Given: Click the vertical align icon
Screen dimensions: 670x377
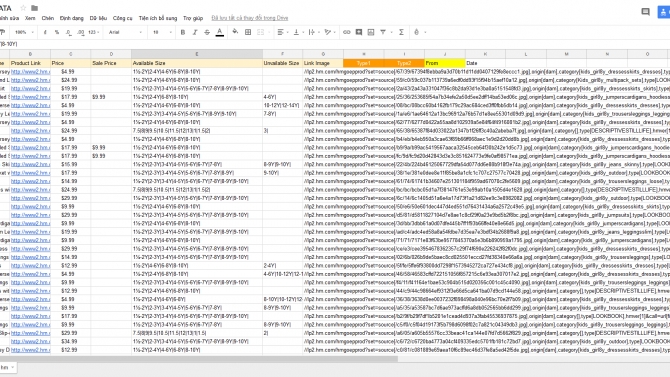Looking at the screenshot, I should tap(296, 32).
